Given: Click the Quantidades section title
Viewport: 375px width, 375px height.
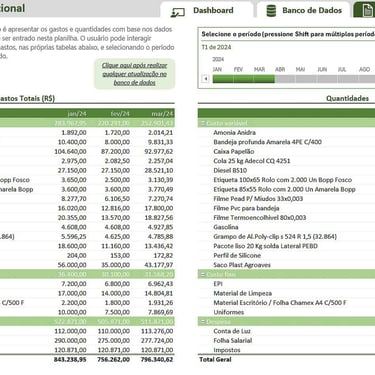Looking at the screenshot, I should coord(347,98).
